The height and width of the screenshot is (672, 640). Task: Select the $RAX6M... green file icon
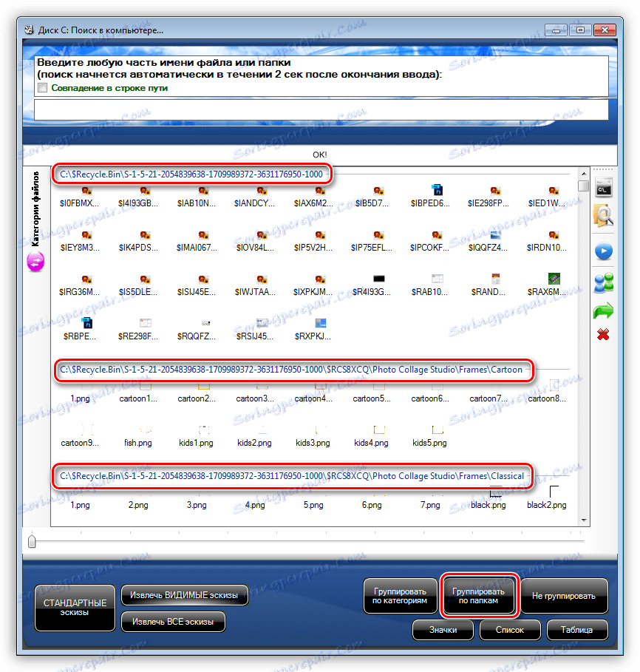click(554, 279)
